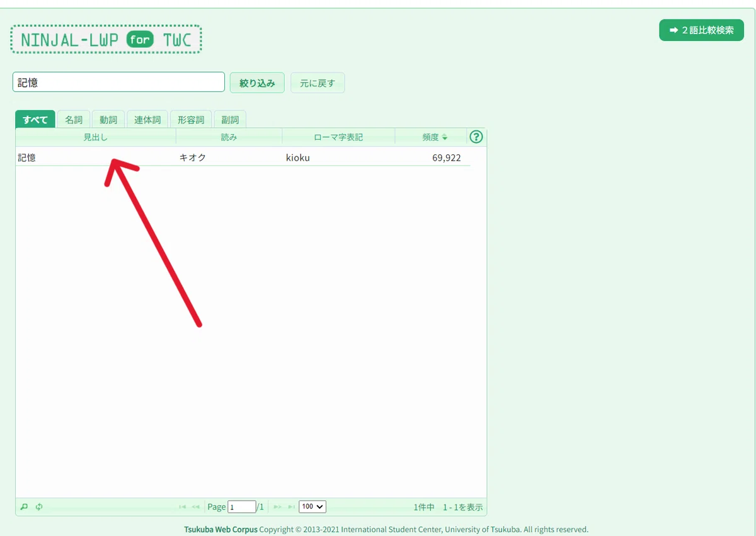Viewport: 756px width, 536px height.
Task: Sort by the ローマ字表記 column header
Action: pyautogui.click(x=338, y=137)
